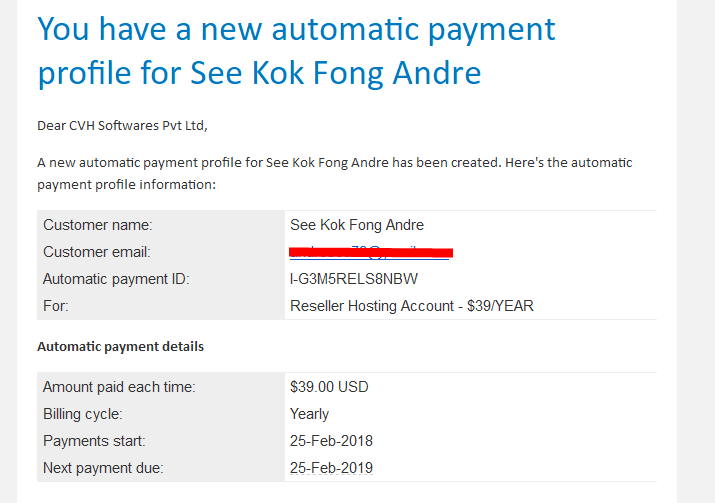The image size is (715, 503).
Task: Click Reseller Hosting Account - $39/YEAR text
Action: (412, 306)
